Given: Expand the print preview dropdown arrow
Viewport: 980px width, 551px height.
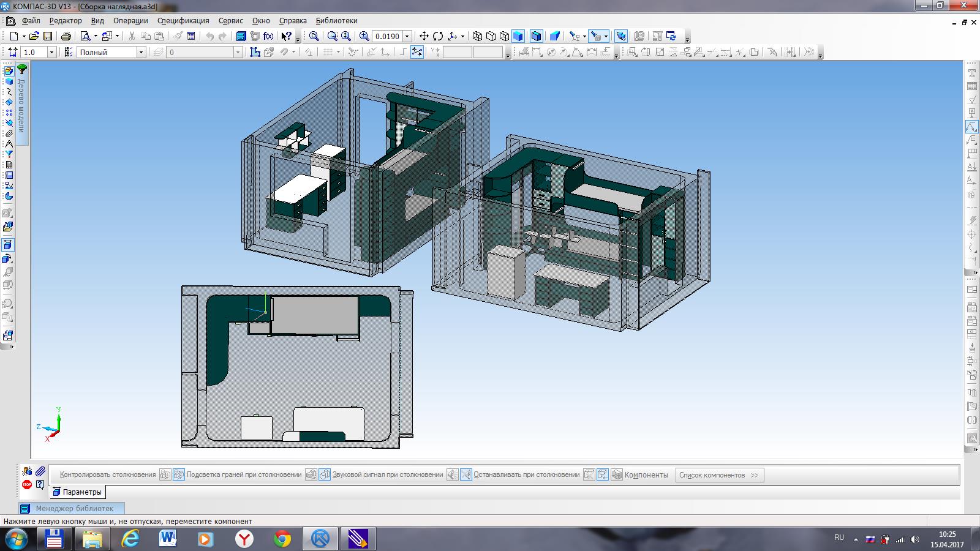Looking at the screenshot, I should coord(96,36).
